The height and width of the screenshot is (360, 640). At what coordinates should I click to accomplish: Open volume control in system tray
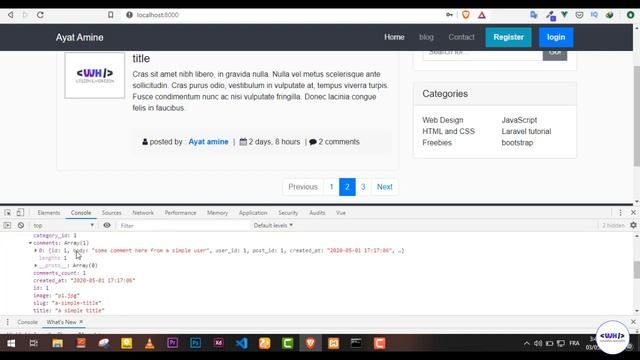click(x=538, y=343)
